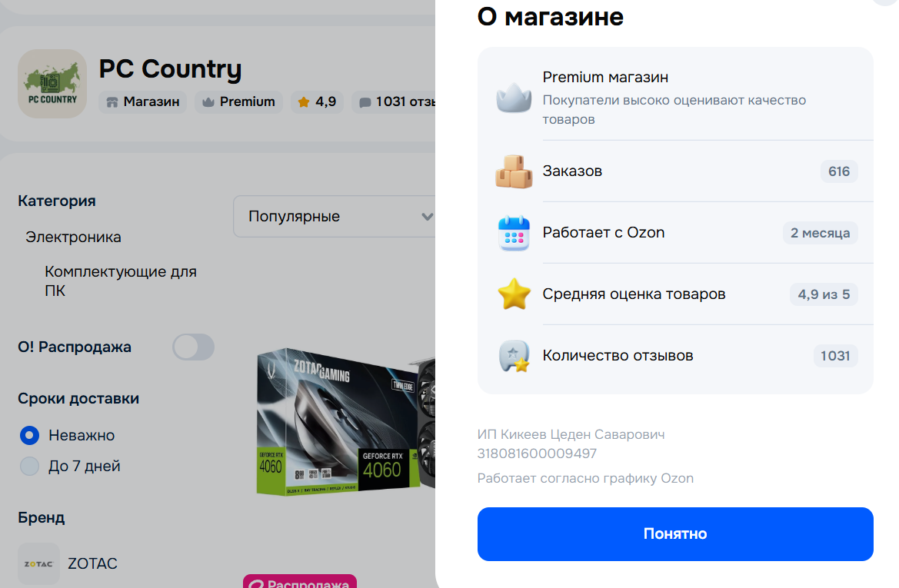Click the star 4,9 rating badge in header
Screen dimensions: 899x588
click(317, 102)
